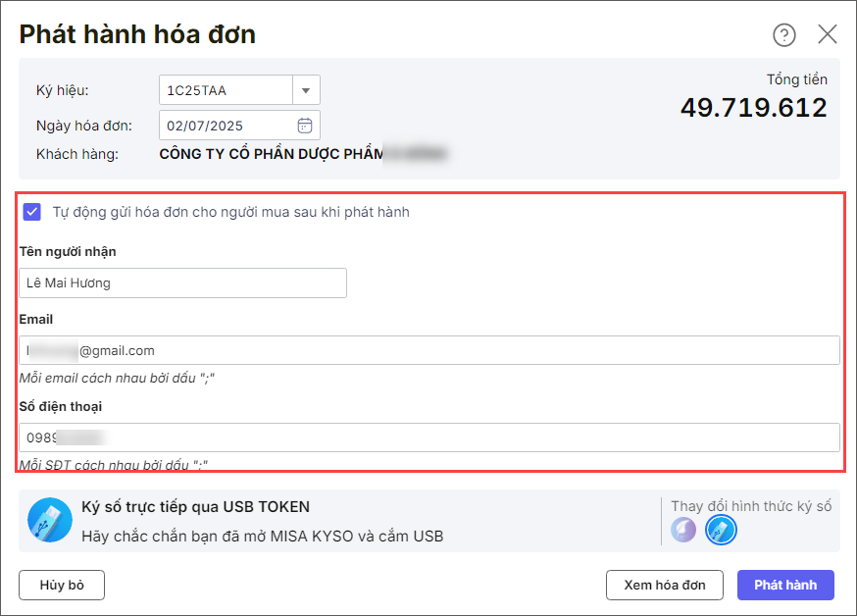This screenshot has width=857, height=616.
Task: Expand the Ký hiệu dropdown arrow
Action: pos(306,90)
